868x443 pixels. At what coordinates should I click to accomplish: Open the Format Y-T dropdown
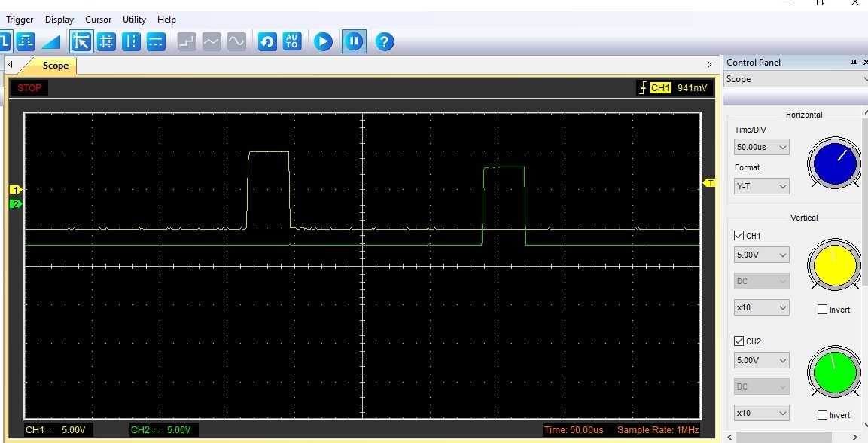point(762,185)
